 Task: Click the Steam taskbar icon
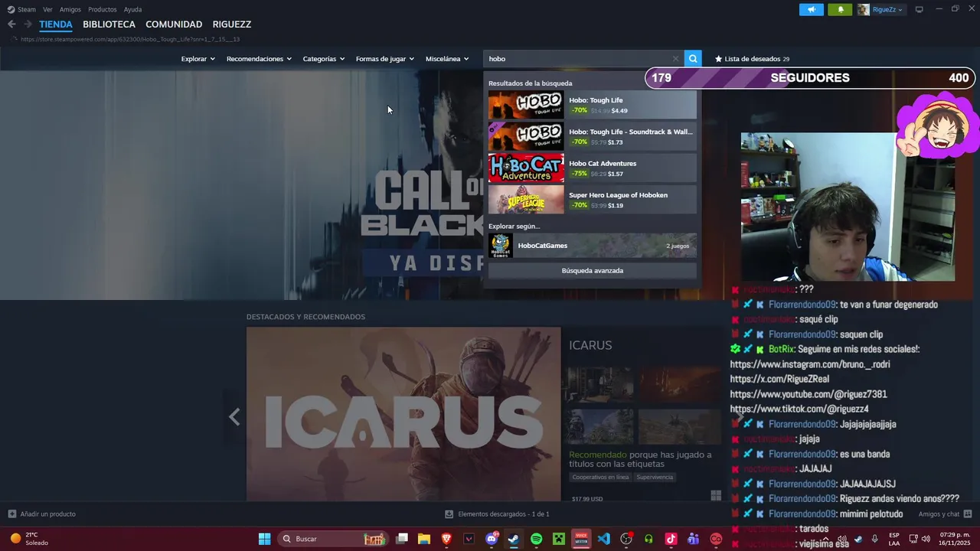tap(514, 539)
